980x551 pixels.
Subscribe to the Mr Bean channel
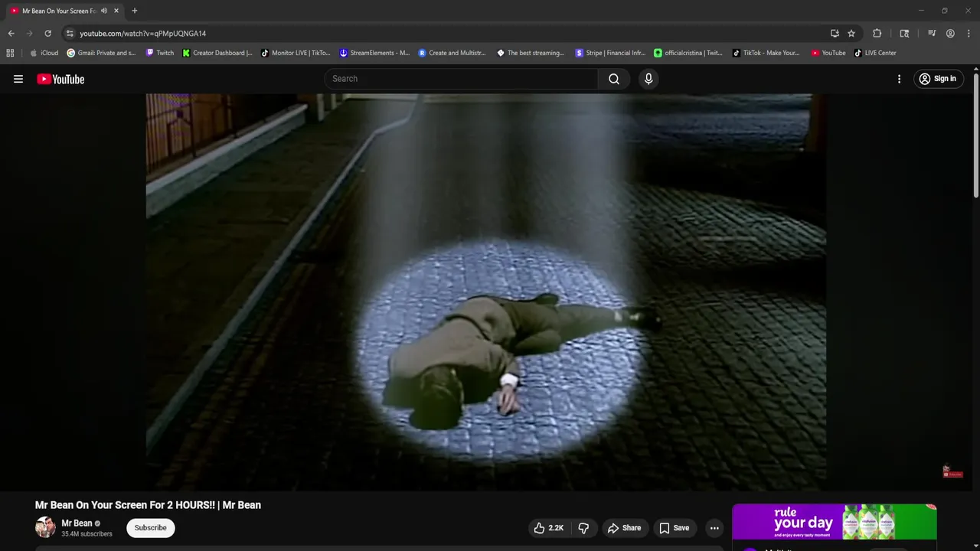(x=151, y=528)
